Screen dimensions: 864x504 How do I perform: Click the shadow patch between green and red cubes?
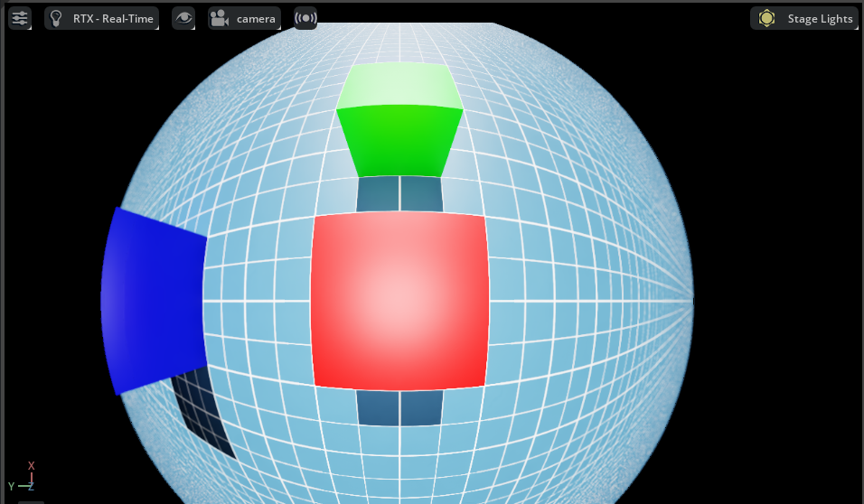point(399,194)
